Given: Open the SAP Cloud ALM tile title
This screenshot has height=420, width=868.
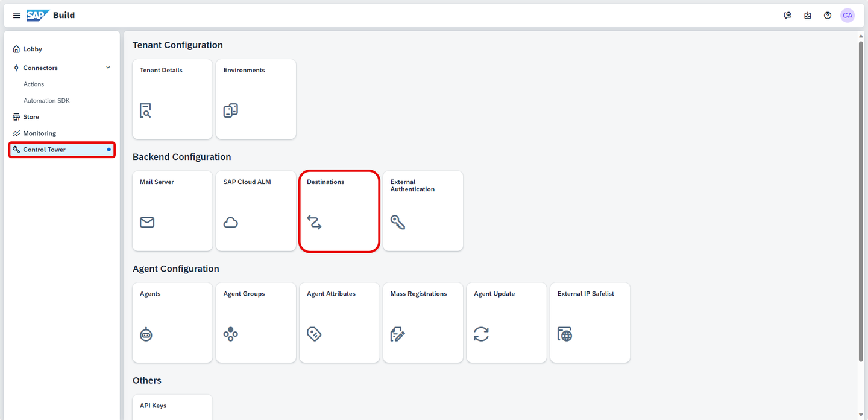Looking at the screenshot, I should pyautogui.click(x=247, y=182).
